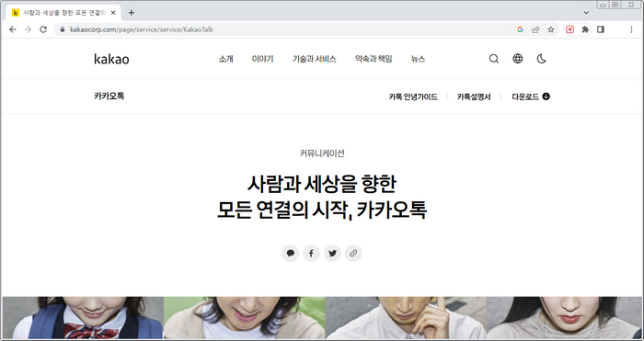Screen dimensions: 644x341
Task: Share via the KakaoTalk speech-bubble icon
Action: coord(291,253)
